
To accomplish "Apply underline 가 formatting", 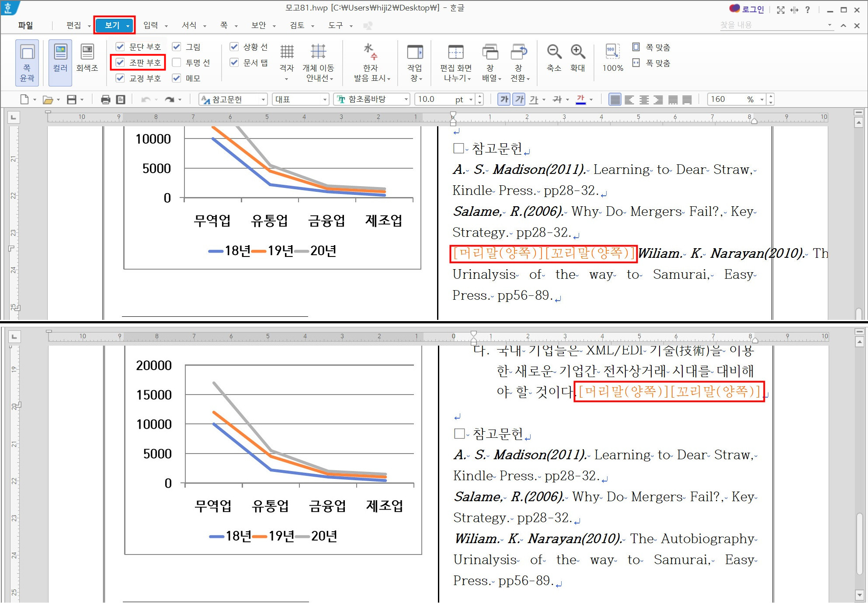I will click(x=534, y=100).
